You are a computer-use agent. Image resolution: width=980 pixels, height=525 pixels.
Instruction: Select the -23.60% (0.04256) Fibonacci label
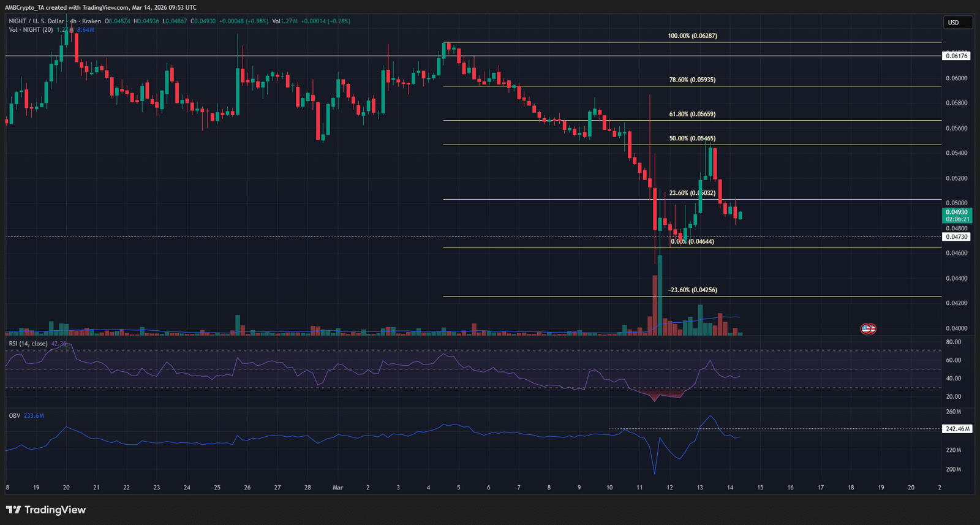(692, 290)
